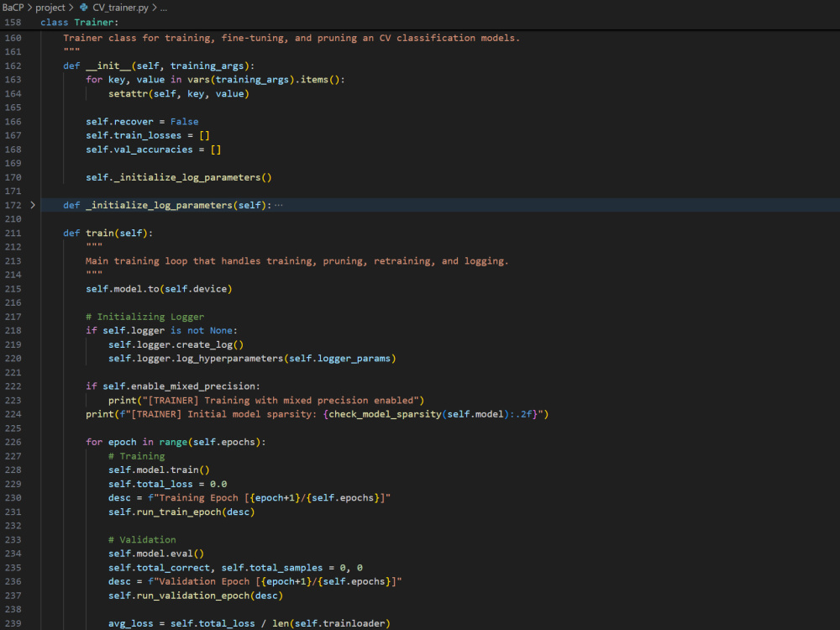The image size is (840, 630).
Task: Click 'self.run_validation_epoch(desc)' call
Action: click(196, 596)
